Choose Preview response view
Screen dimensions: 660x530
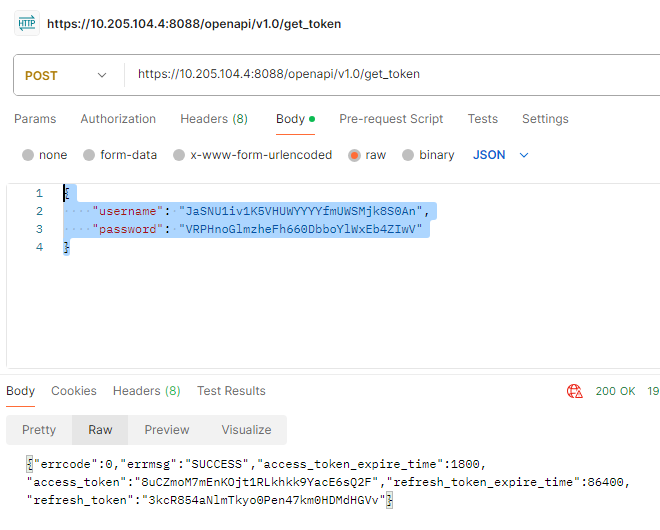point(167,430)
